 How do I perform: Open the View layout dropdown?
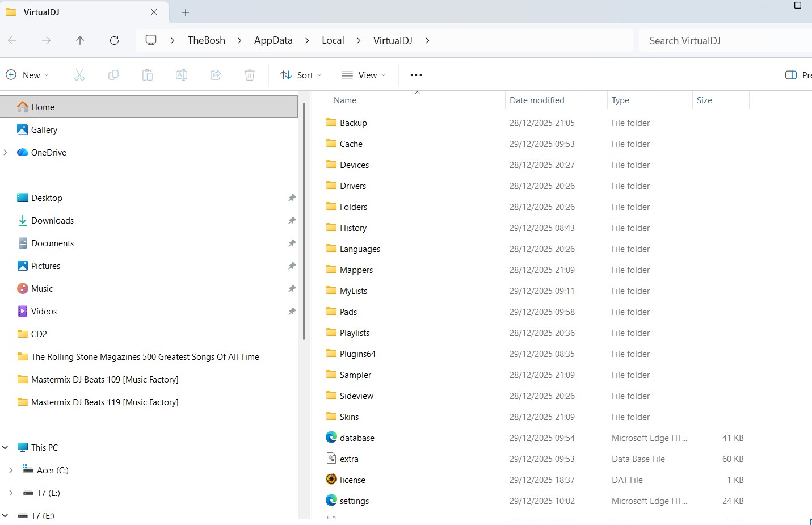[364, 75]
